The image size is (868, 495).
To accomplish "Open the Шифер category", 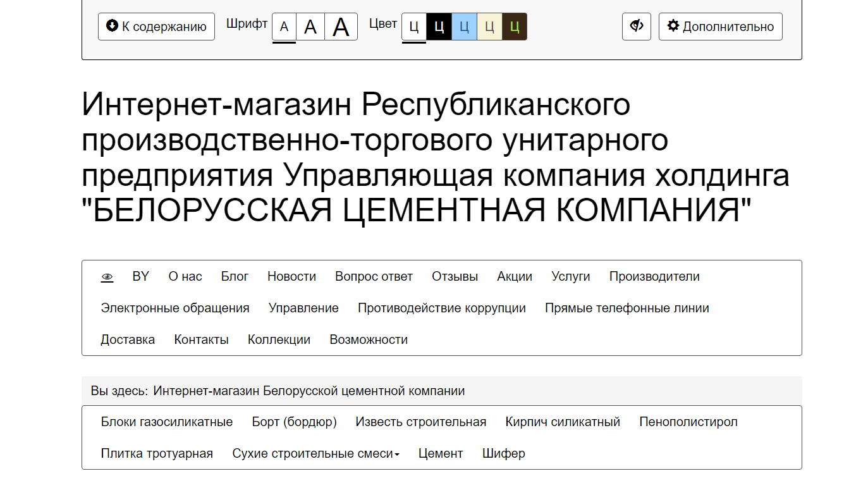I will tap(504, 453).
